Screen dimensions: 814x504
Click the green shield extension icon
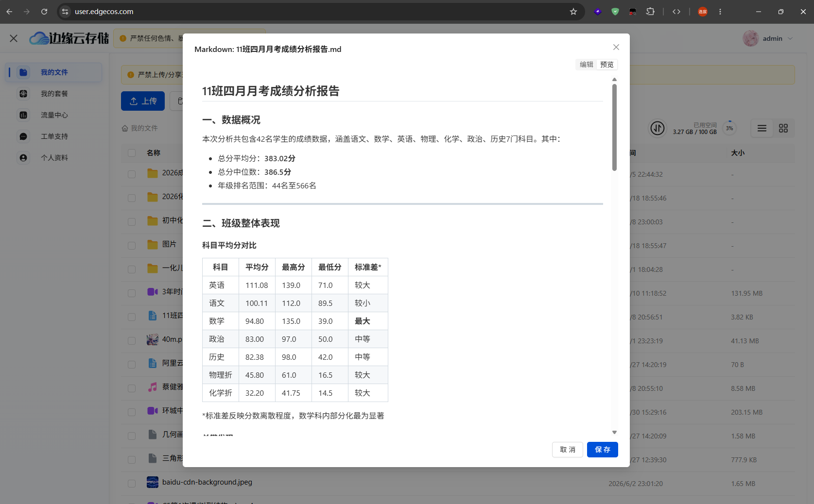pos(615,12)
